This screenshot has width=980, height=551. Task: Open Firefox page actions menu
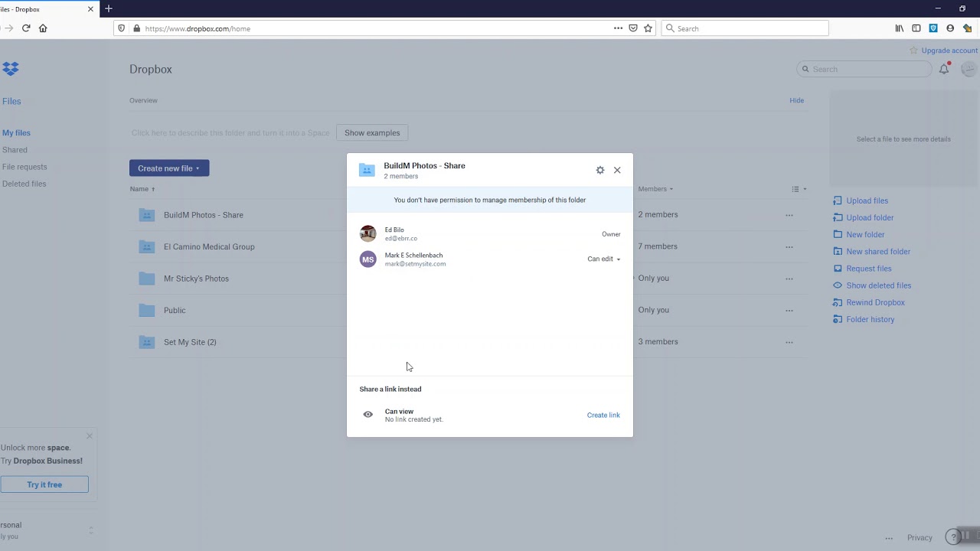pos(618,28)
